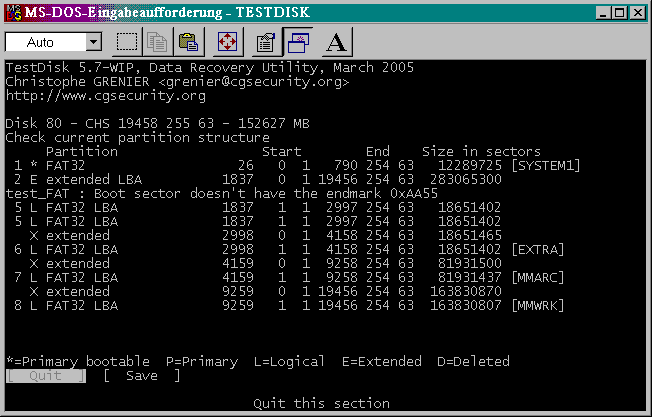Minimize the MS-DOS prompt window
The height and width of the screenshot is (417, 652).
(603, 13)
